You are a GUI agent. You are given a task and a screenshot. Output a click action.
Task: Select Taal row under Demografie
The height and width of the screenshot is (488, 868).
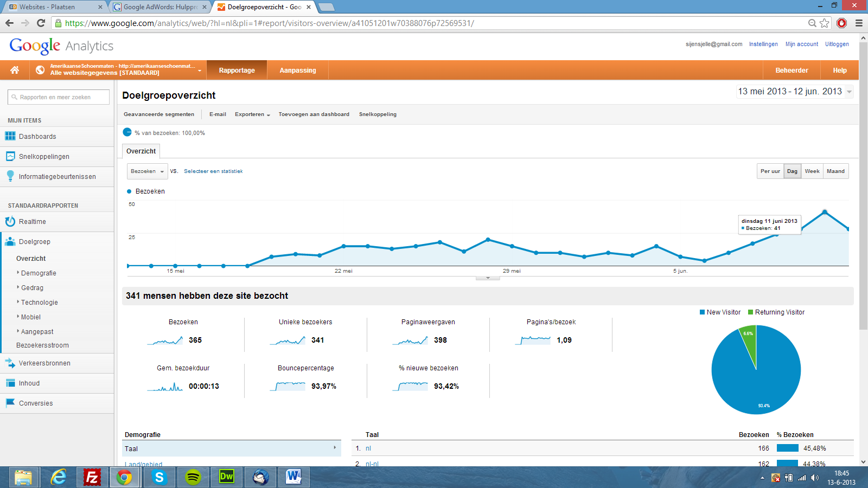[232, 448]
